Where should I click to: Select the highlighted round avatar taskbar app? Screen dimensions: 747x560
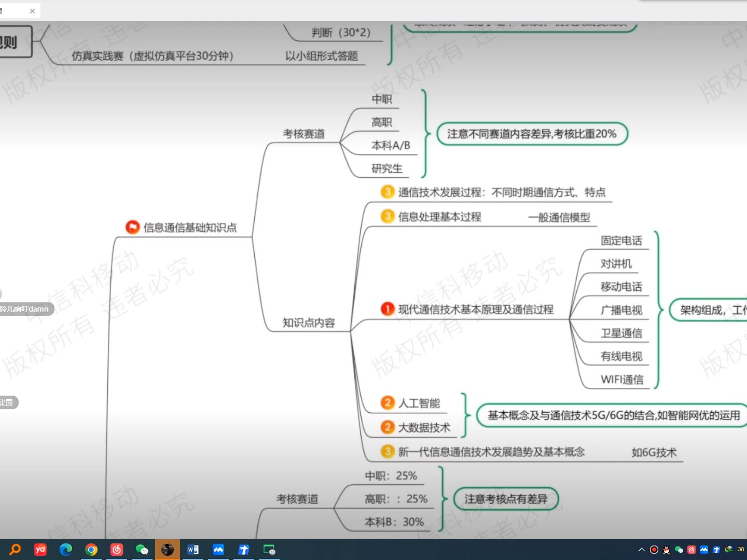click(x=168, y=550)
